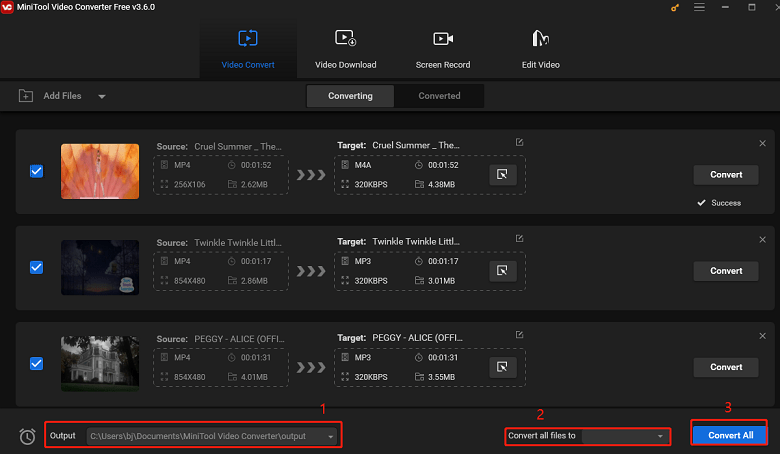Image resolution: width=780 pixels, height=454 pixels.
Task: Open the scheduled task clock icon
Action: click(x=27, y=437)
